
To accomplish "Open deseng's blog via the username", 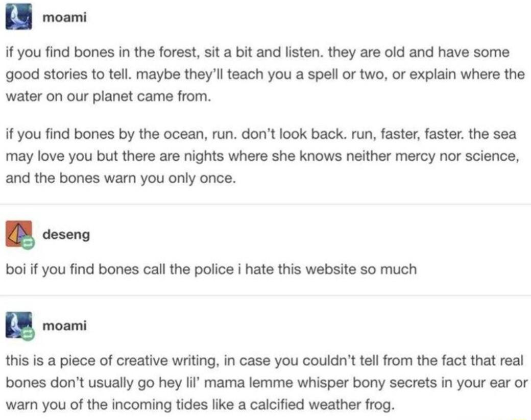I will pos(66,235).
